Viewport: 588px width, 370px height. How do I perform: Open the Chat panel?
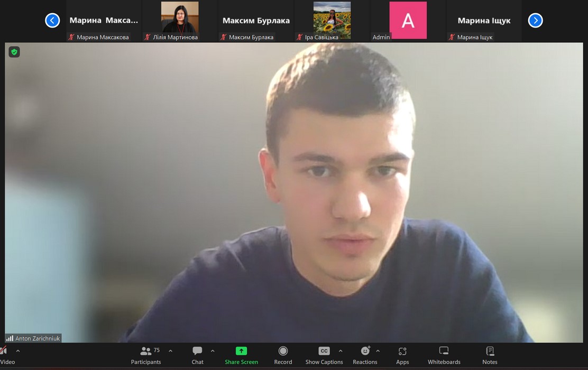tap(197, 355)
